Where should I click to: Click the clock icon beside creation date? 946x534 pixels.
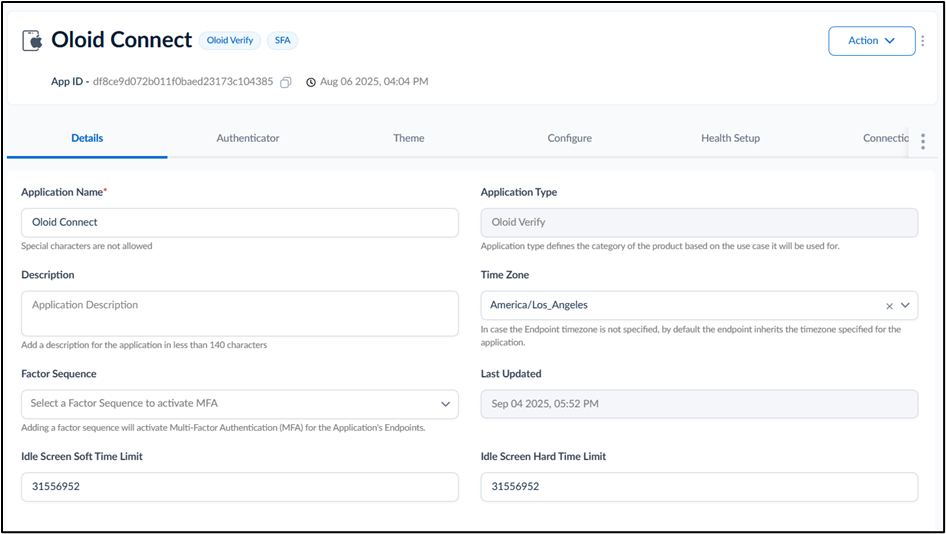click(x=311, y=82)
